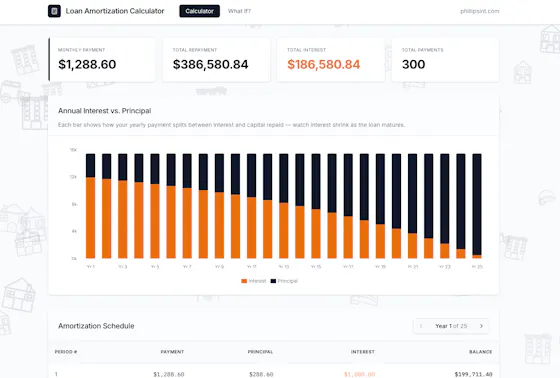Click dark principal segment of Yr 23 bar
The width and height of the screenshot is (560, 378).
(x=445, y=199)
